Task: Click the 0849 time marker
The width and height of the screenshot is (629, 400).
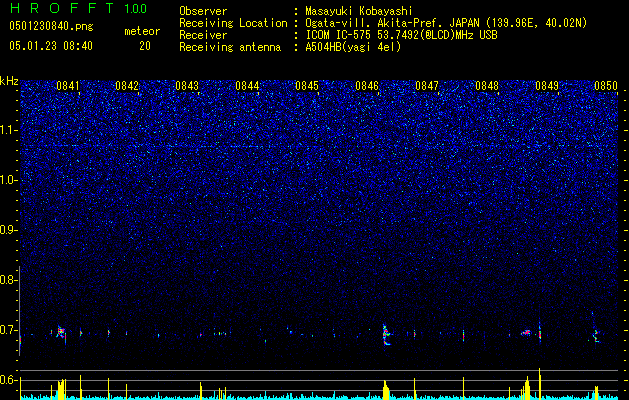Action: point(547,86)
